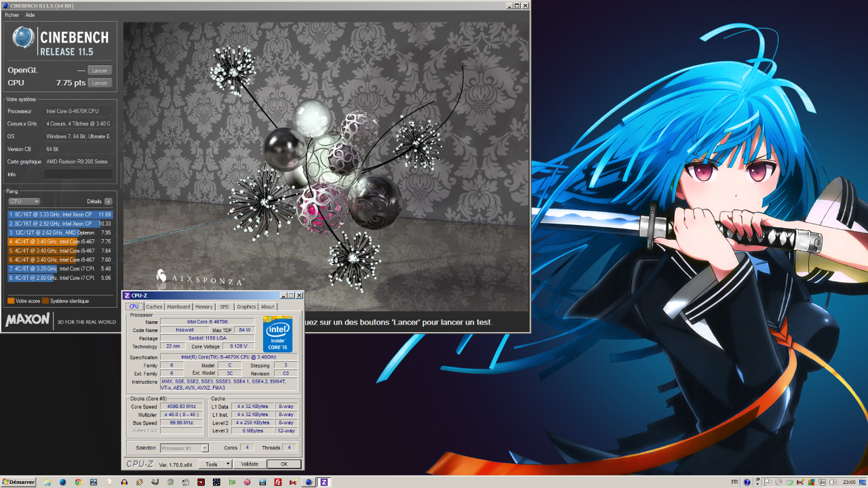Screen dimensions: 868x488
Task: Click the multicolor antivirus tray icon
Action: coord(811,482)
